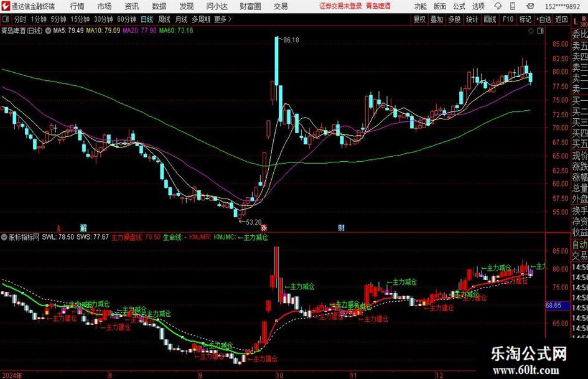Open the 版面 menu

pos(440,6)
